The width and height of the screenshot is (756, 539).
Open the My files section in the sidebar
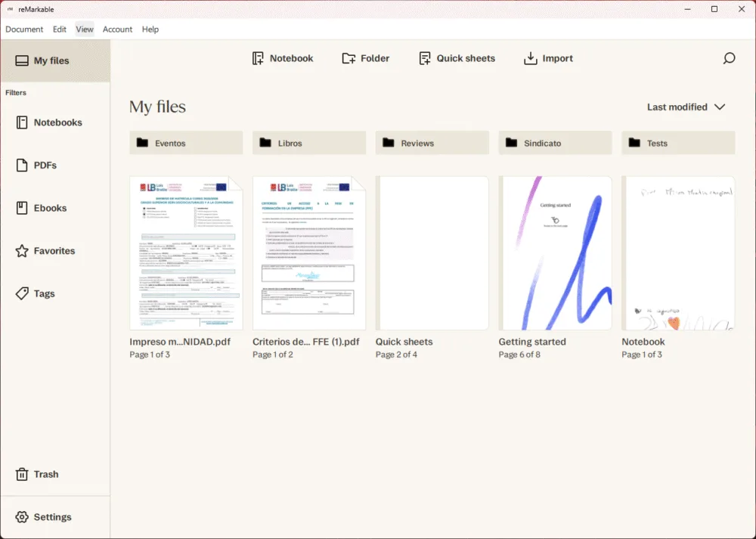(x=55, y=60)
